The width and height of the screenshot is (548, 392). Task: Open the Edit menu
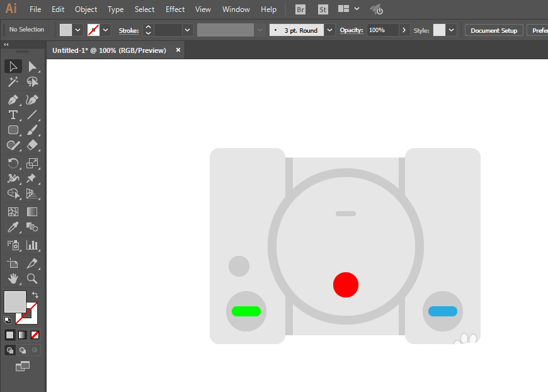[58, 9]
